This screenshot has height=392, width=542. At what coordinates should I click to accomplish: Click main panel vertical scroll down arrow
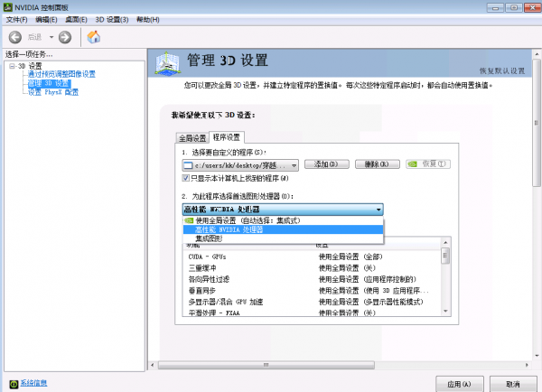coord(537,356)
